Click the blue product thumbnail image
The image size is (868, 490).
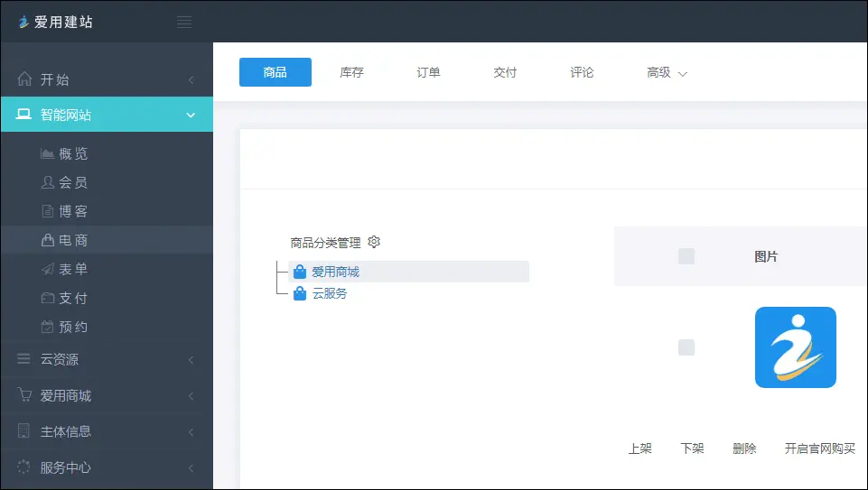click(x=795, y=347)
